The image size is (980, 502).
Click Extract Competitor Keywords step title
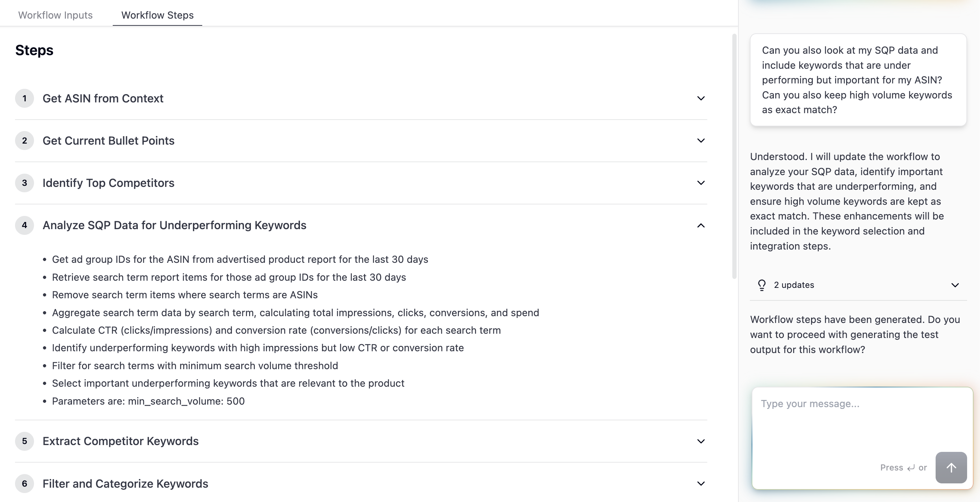pyautogui.click(x=120, y=441)
